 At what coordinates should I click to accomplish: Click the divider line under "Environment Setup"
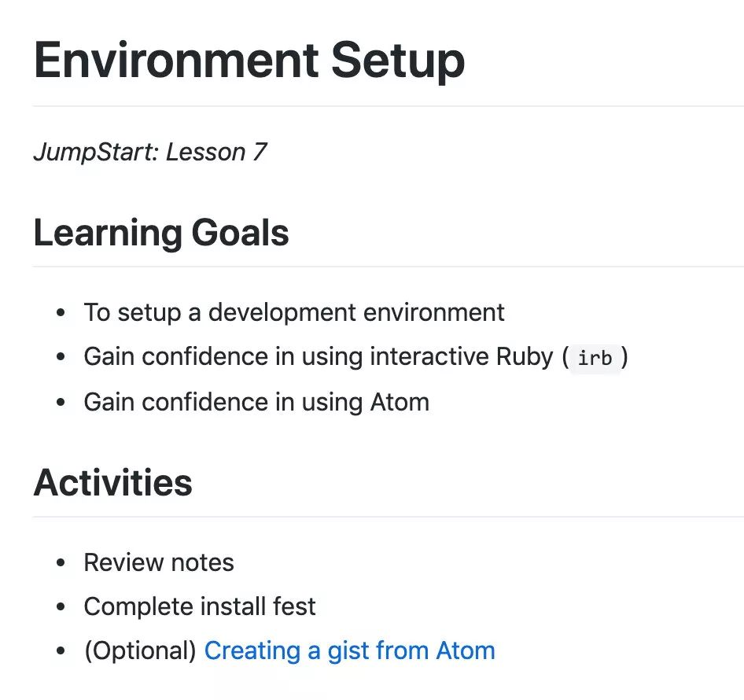(389, 106)
